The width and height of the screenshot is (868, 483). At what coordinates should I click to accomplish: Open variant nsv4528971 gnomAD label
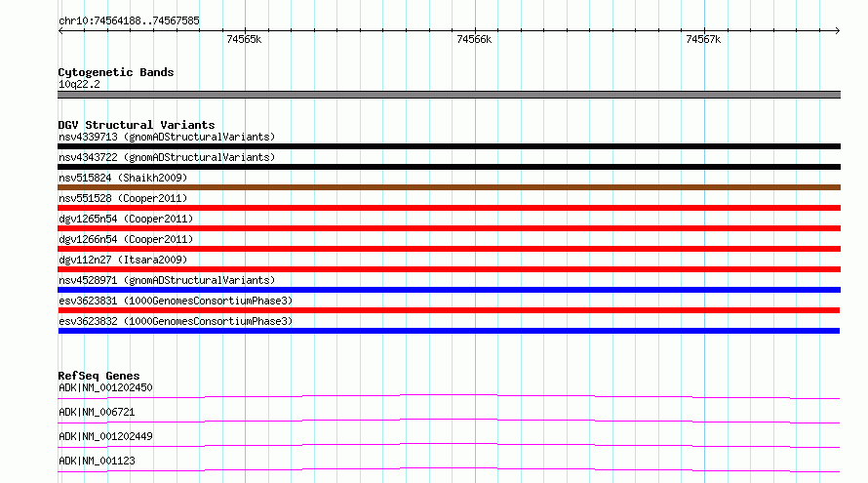167,280
